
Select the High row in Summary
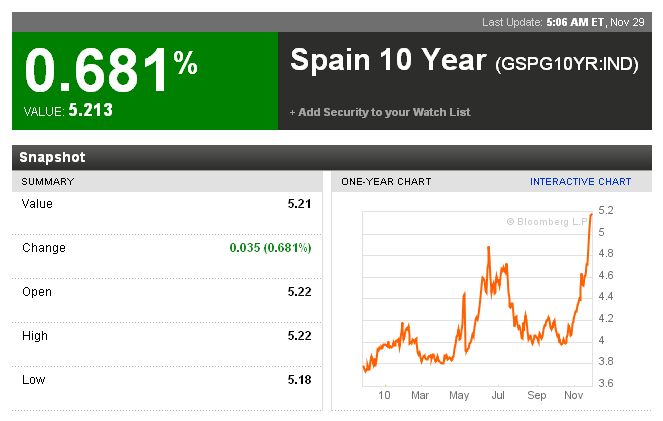click(166, 336)
